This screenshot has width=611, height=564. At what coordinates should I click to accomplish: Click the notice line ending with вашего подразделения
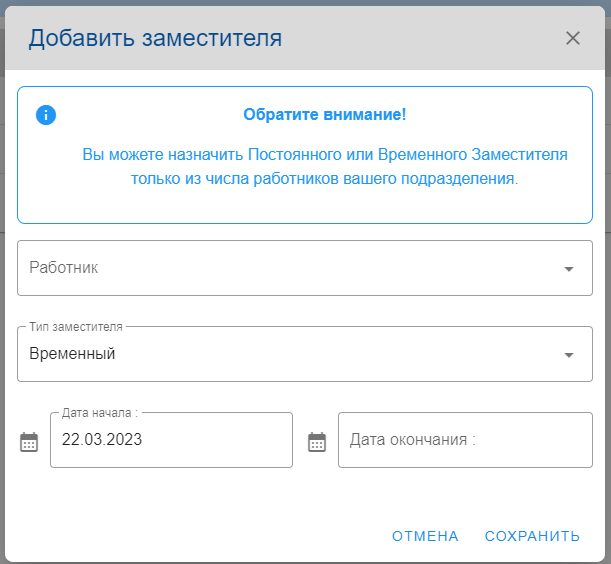tap(324, 180)
